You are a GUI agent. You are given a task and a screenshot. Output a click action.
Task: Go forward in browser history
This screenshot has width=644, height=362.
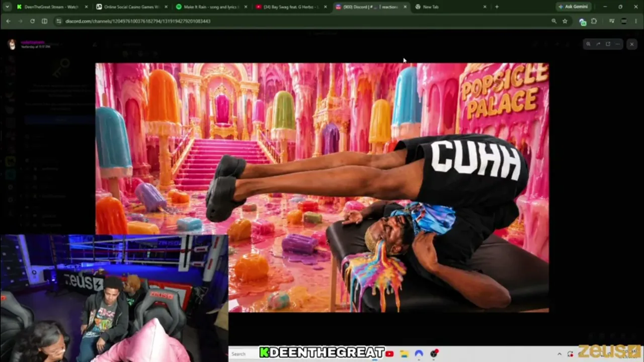pos(20,21)
